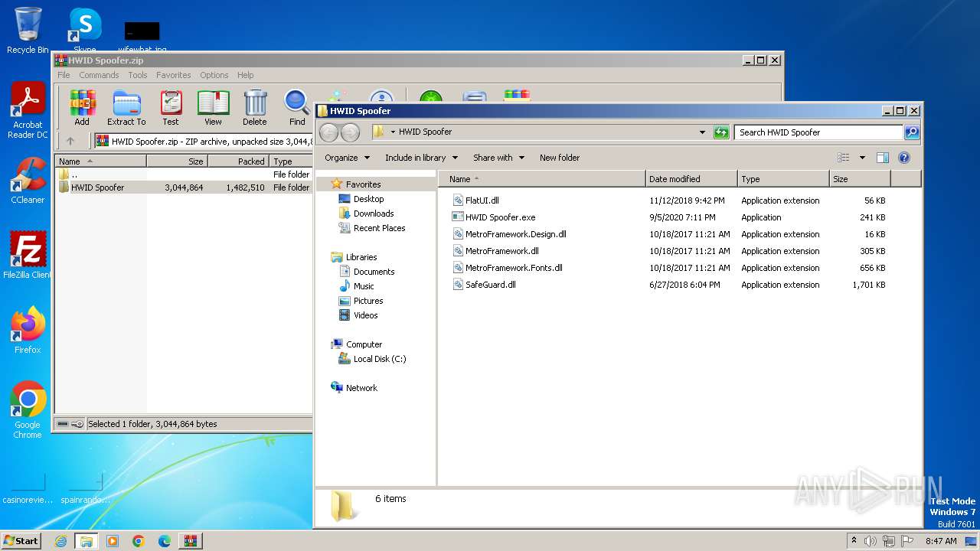Open the Organize dropdown

click(x=347, y=158)
